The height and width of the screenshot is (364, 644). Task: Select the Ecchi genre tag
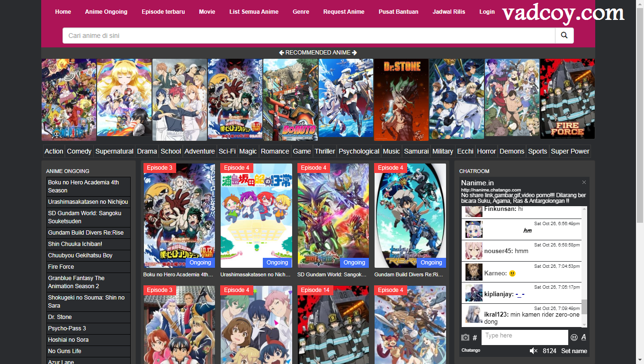(x=465, y=151)
